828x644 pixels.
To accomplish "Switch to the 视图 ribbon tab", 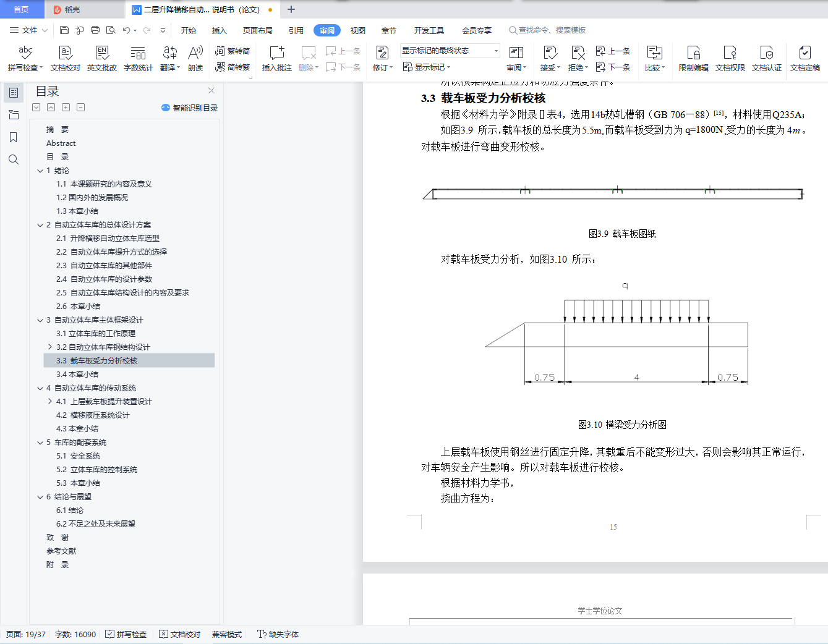I will click(x=358, y=30).
